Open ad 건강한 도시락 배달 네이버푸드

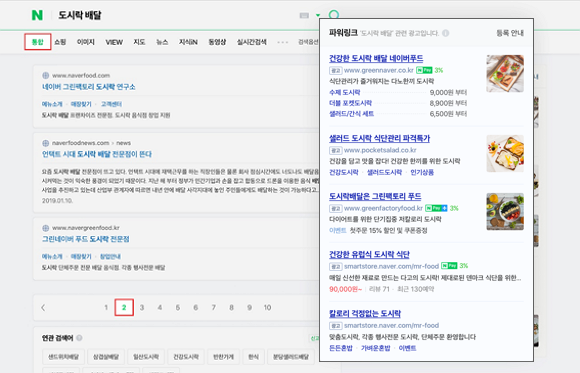coord(376,58)
